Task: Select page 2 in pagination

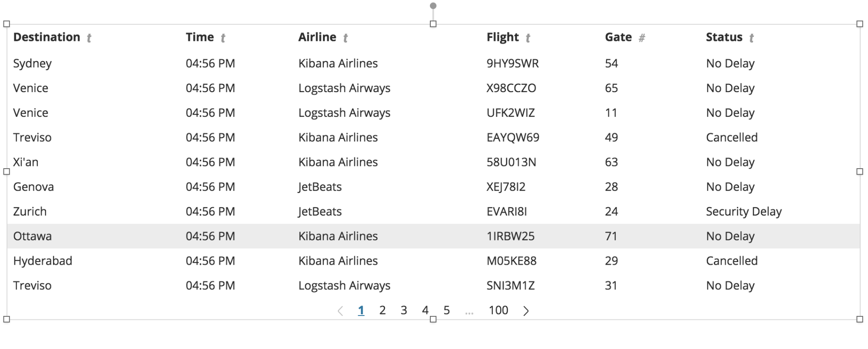Action: tap(382, 310)
